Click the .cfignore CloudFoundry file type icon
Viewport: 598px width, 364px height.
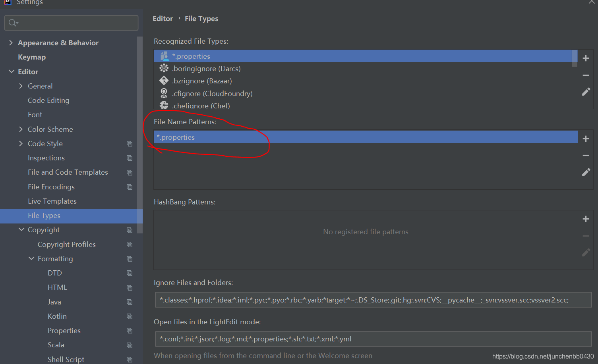[x=164, y=93]
